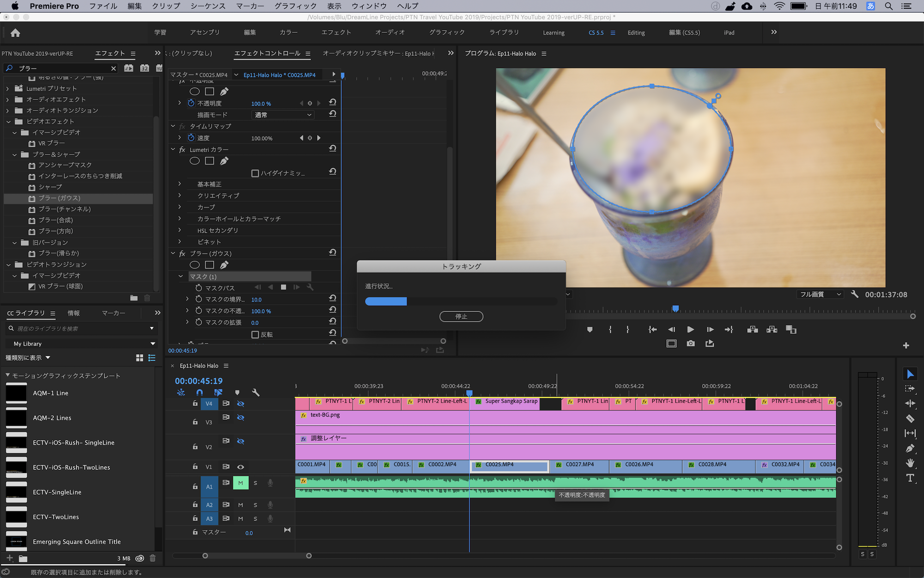Click free draw bezier pen under Lumetri カラー
This screenshot has width=924, height=578.
point(224,161)
